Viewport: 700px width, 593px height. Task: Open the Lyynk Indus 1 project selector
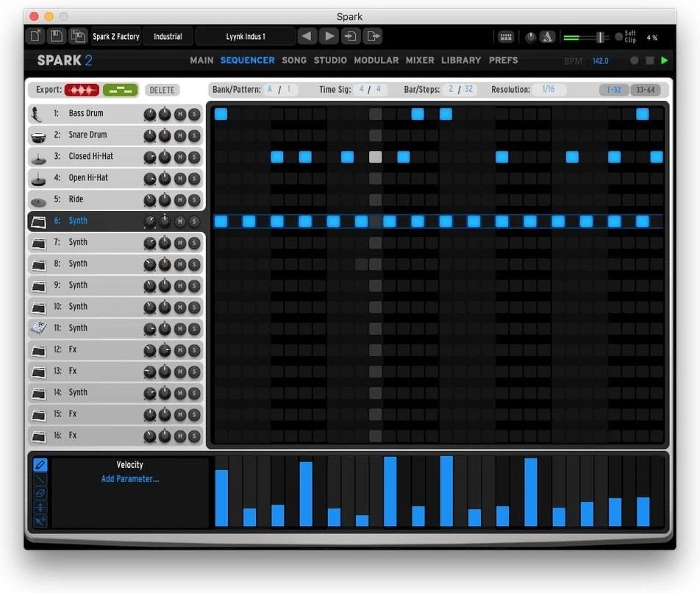(x=246, y=37)
